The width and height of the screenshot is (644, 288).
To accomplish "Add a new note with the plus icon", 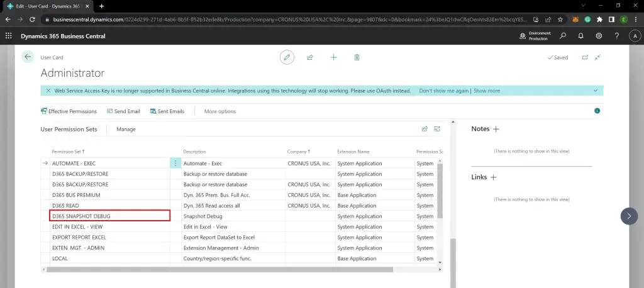I will 496,129.
